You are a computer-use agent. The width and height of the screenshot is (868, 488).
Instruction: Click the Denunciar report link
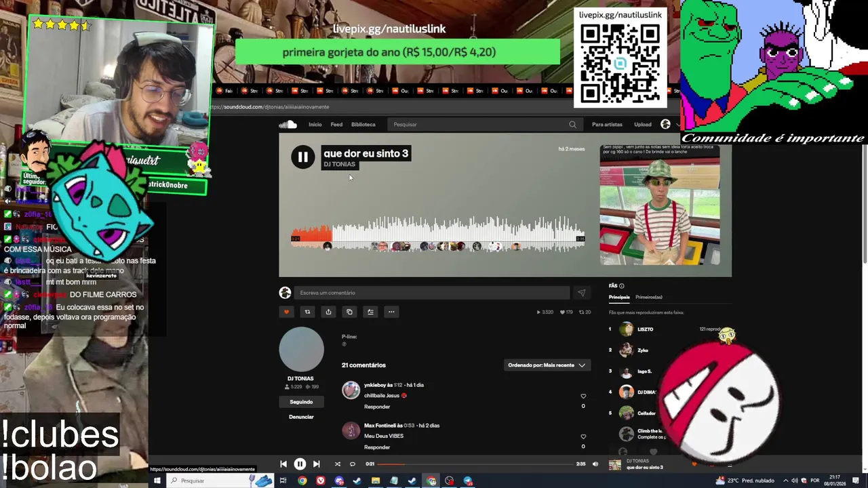(301, 417)
